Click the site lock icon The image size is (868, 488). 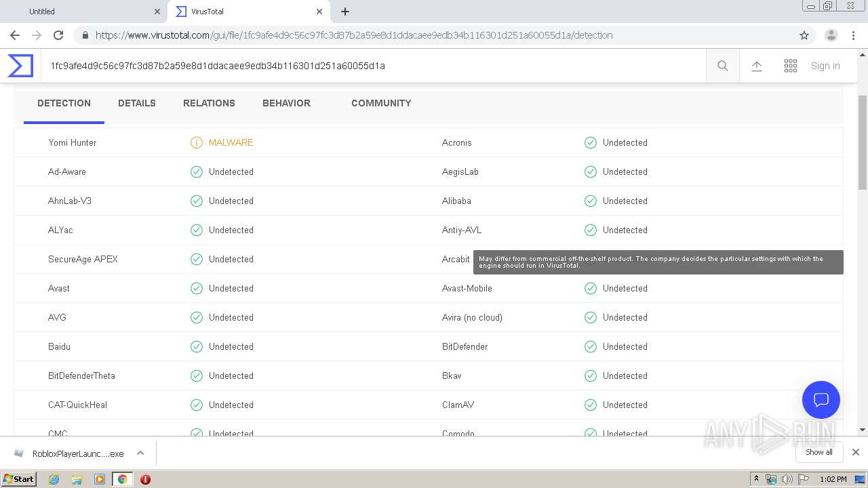[x=85, y=35]
